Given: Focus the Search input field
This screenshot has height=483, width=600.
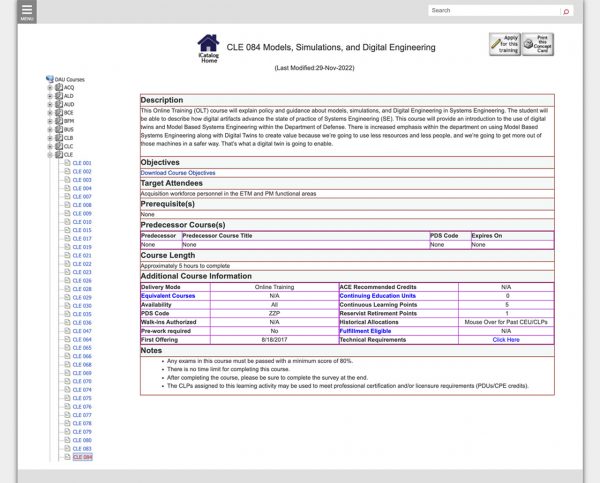Looking at the screenshot, I should [x=494, y=10].
